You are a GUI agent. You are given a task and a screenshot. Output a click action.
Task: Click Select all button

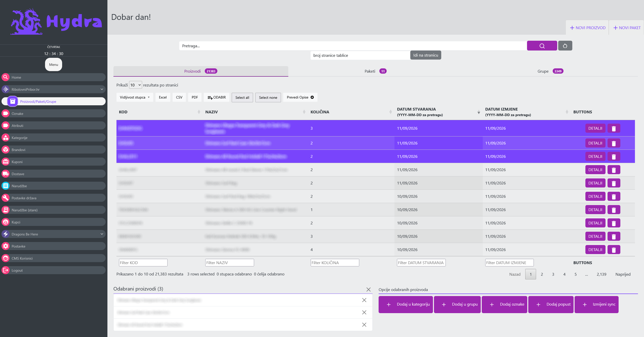242,98
